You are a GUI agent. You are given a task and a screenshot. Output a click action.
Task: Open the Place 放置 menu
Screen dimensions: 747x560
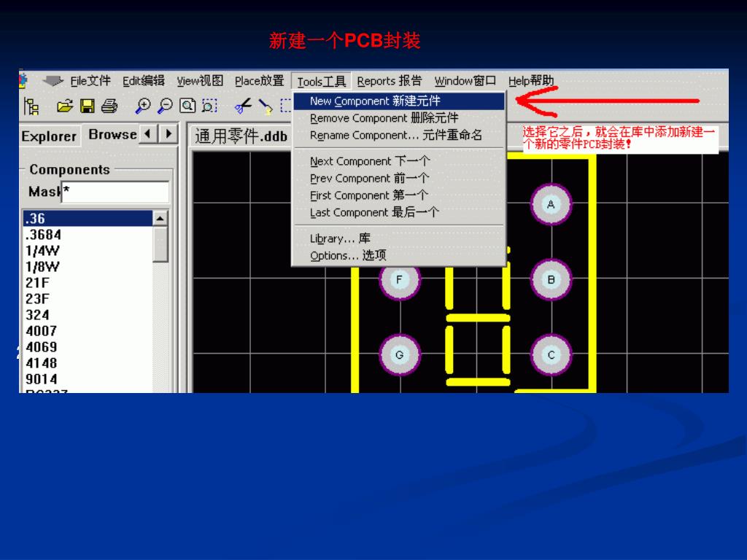259,81
